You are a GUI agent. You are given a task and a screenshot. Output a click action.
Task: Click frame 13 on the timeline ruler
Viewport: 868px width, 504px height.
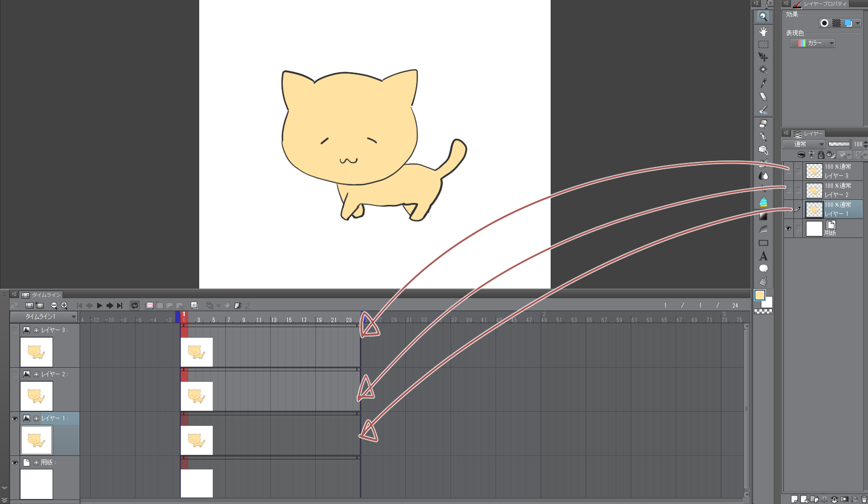[274, 319]
